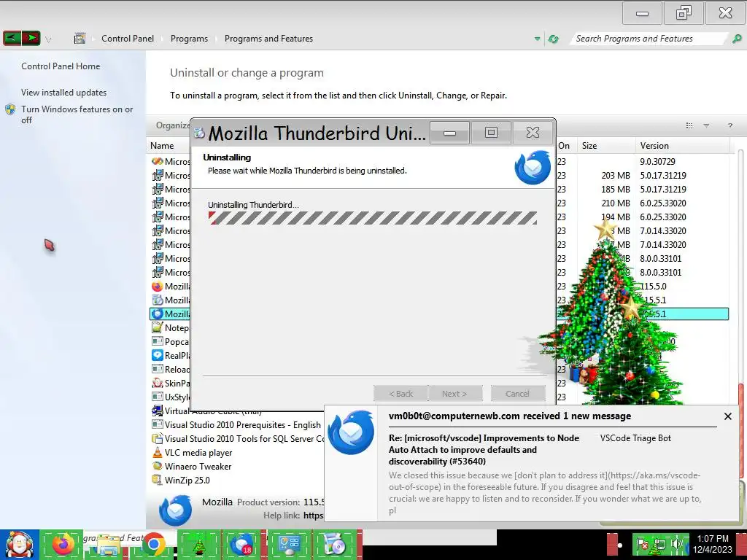
Task: Open Control Panel Home
Action: pyautogui.click(x=61, y=66)
